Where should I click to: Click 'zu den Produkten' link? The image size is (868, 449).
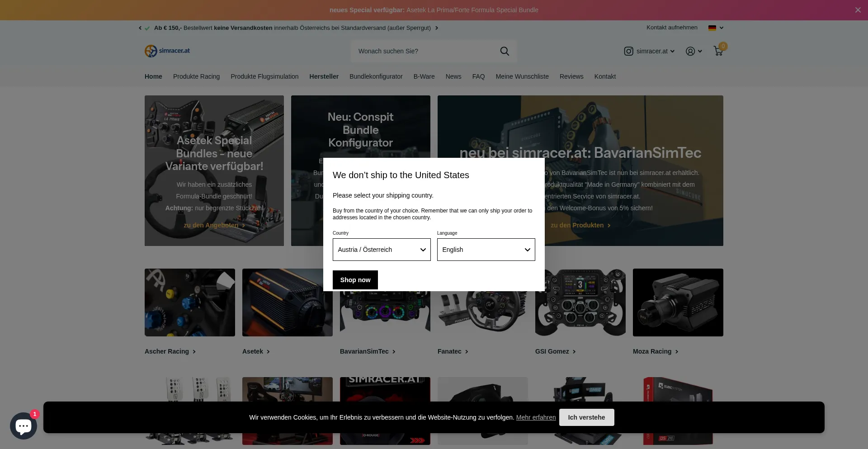(x=580, y=225)
